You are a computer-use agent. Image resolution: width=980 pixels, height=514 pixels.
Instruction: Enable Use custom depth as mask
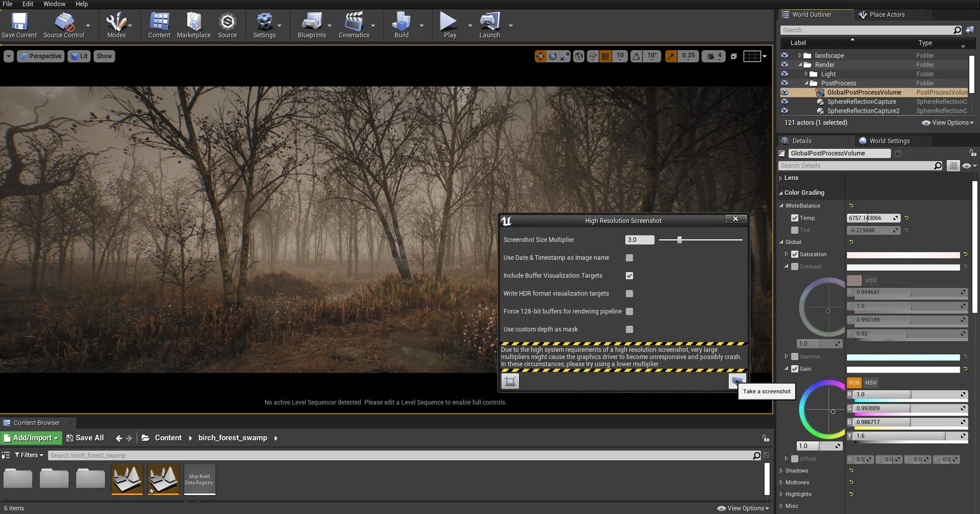pos(629,329)
